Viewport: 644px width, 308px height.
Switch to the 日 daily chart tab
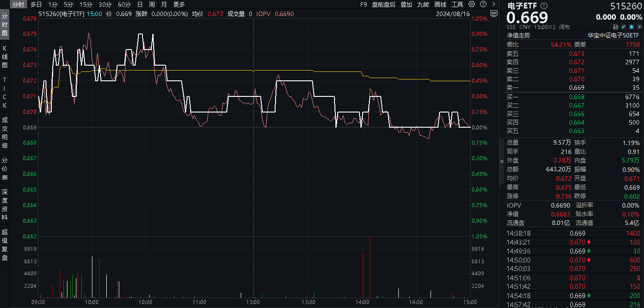pos(140,4)
